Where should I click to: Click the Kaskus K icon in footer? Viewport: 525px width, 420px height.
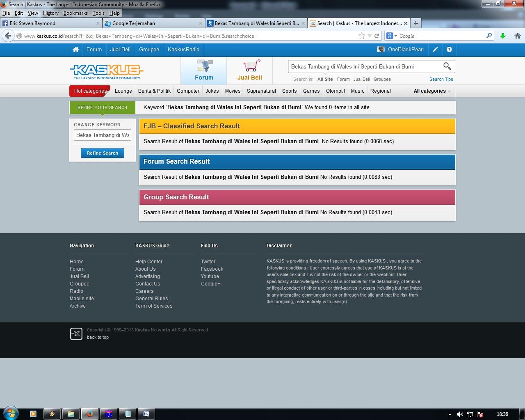(x=76, y=334)
